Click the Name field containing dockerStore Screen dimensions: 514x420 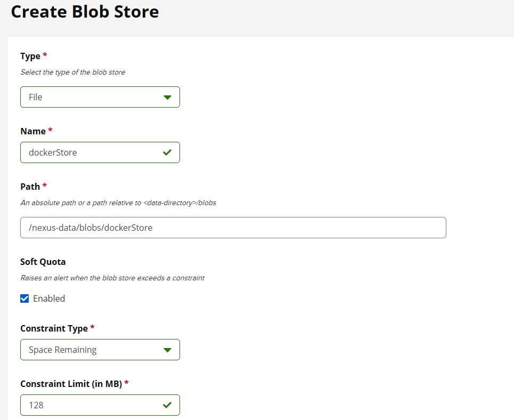click(100, 152)
